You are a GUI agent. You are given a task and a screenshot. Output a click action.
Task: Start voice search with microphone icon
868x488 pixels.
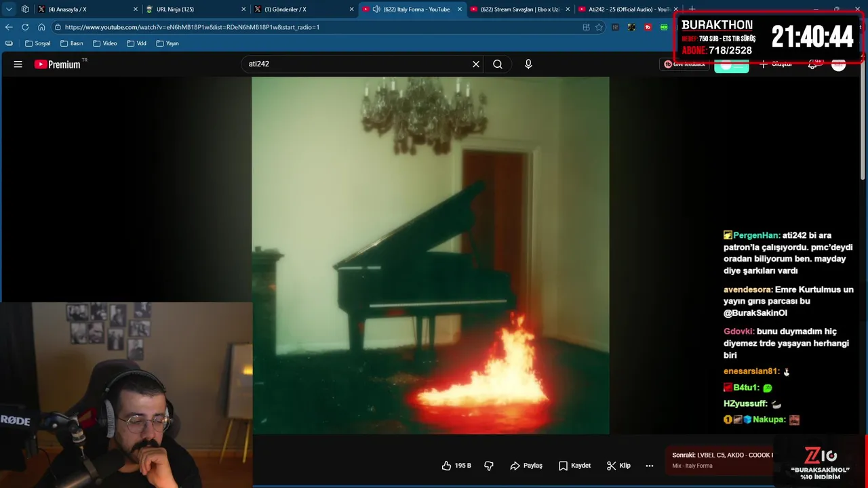coord(528,64)
